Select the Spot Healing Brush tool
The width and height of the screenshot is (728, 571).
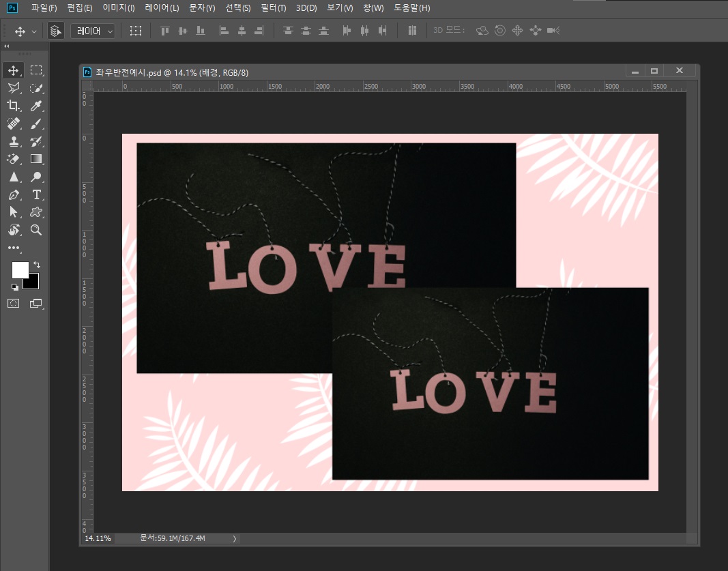tap(14, 123)
